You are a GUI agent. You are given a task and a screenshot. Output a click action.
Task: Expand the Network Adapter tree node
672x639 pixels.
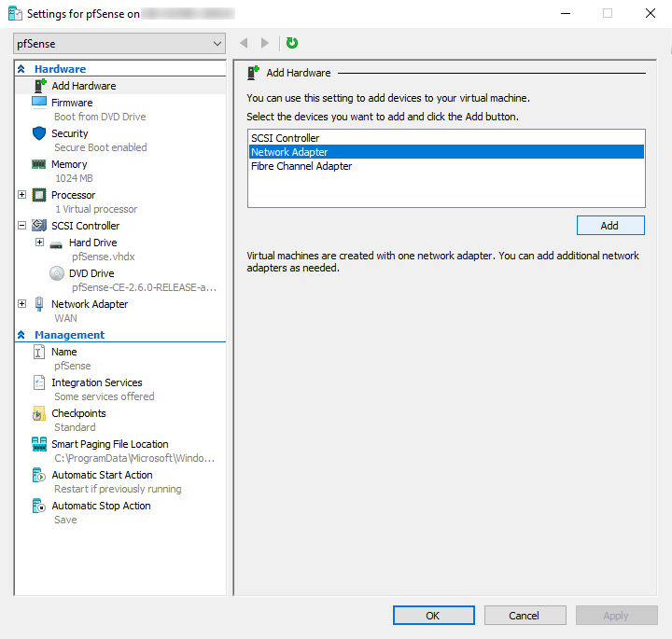coord(21,304)
